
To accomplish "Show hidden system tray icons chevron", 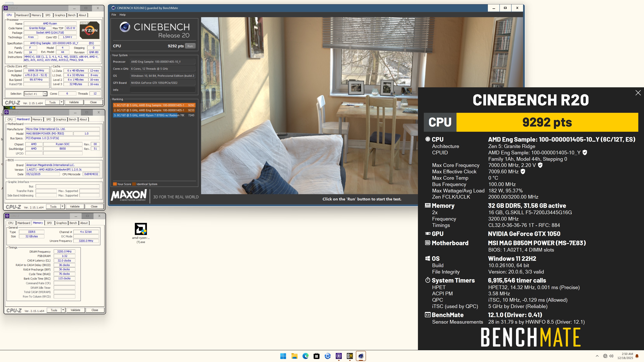I will (x=597, y=356).
